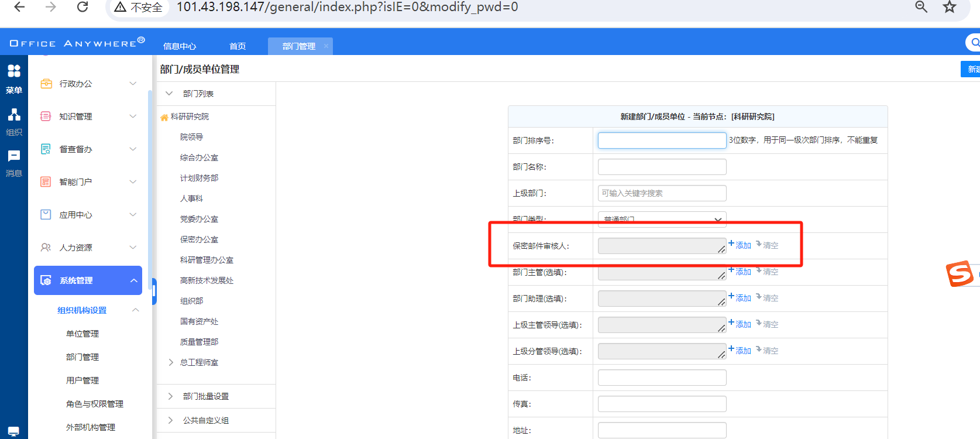Click 清空 for 上级分管领导(选填)
The height and width of the screenshot is (439, 980).
click(x=767, y=350)
